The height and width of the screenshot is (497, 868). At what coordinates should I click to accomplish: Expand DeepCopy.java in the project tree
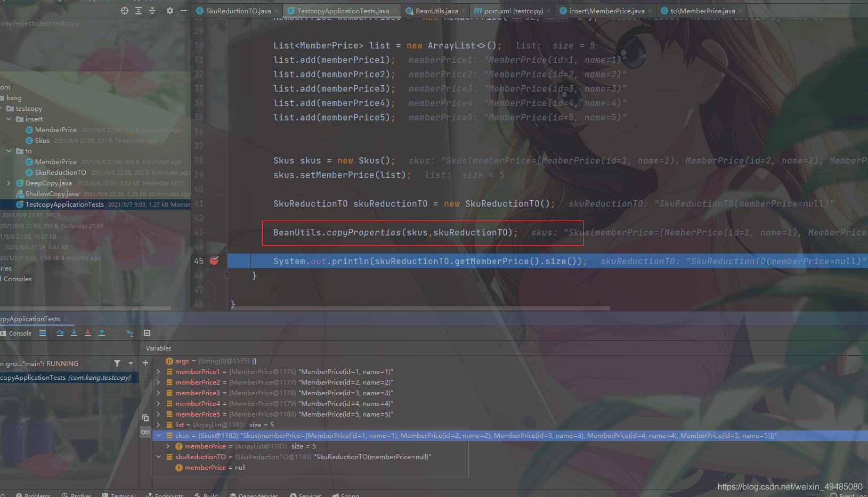click(x=9, y=183)
